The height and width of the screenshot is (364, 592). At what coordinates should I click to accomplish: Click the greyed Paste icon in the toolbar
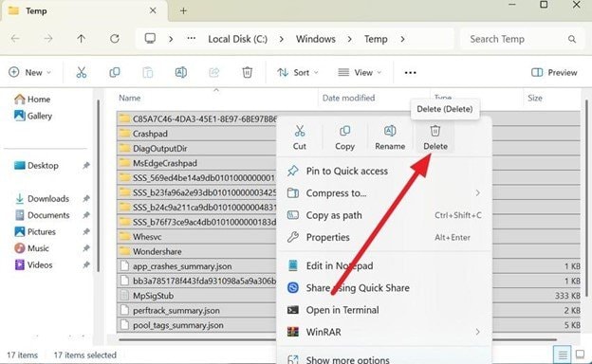(x=148, y=72)
